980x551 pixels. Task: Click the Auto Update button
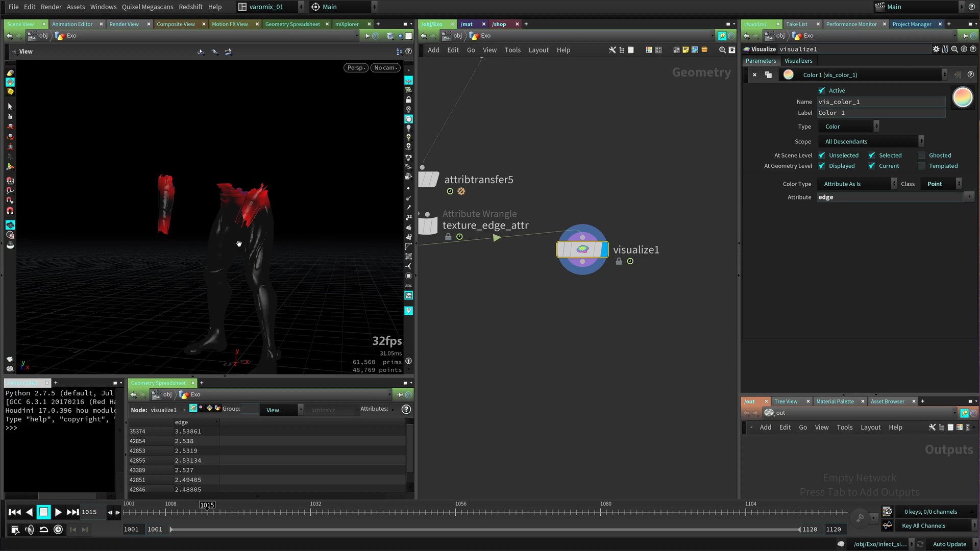point(949,544)
